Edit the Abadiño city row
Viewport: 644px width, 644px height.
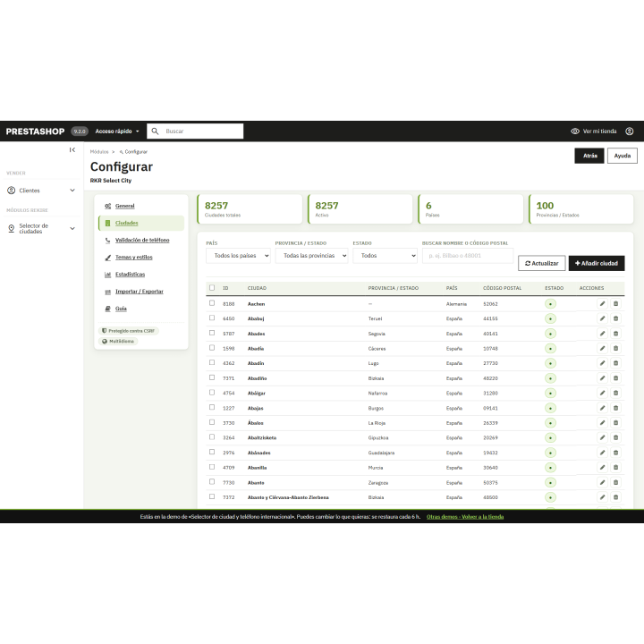click(602, 378)
